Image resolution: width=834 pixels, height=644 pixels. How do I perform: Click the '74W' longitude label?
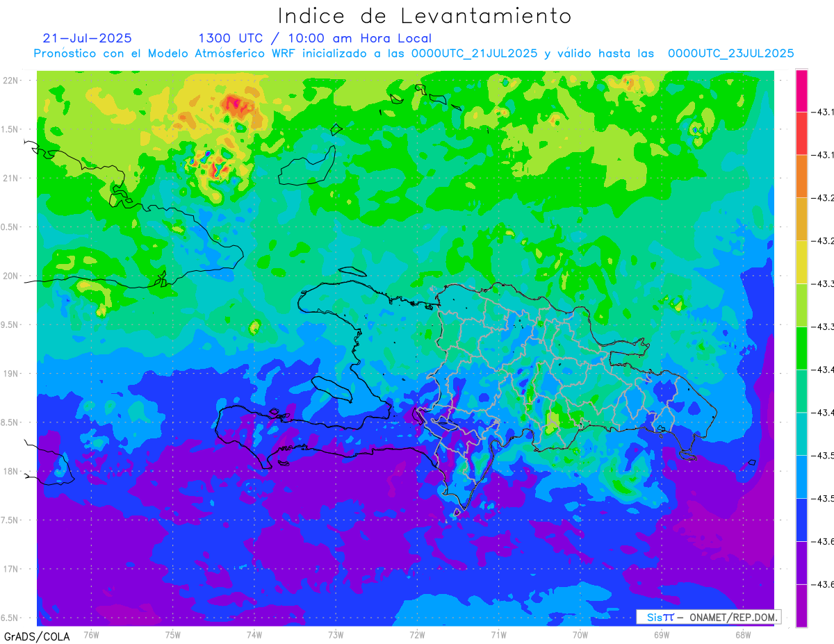click(254, 634)
